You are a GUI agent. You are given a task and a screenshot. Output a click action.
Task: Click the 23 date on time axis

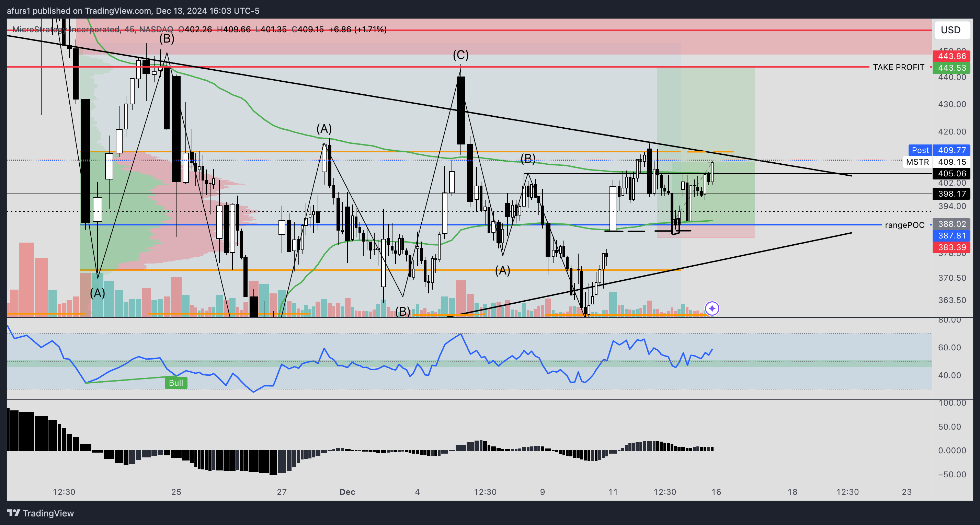(907, 492)
